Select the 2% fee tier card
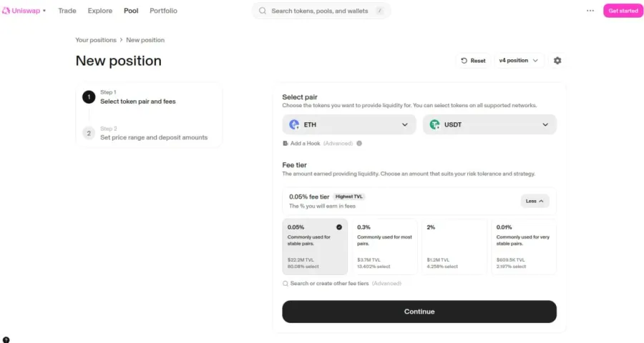Image resolution: width=644 pixels, height=343 pixels. pyautogui.click(x=454, y=247)
